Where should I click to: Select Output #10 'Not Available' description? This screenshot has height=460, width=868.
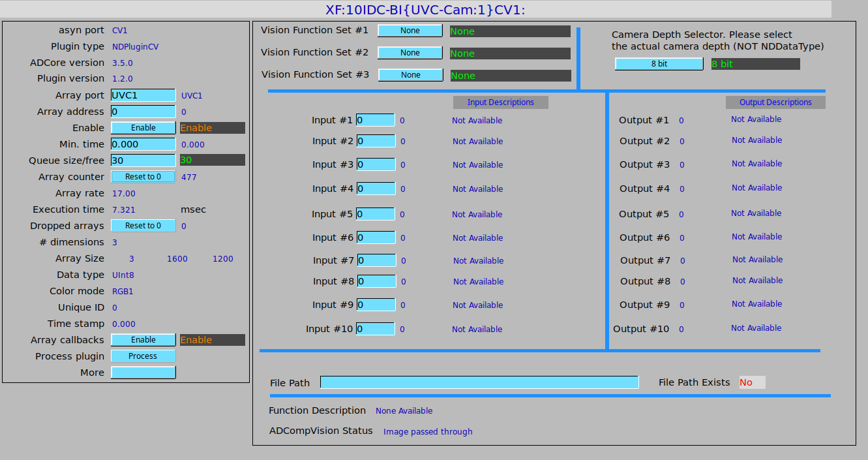[756, 328]
